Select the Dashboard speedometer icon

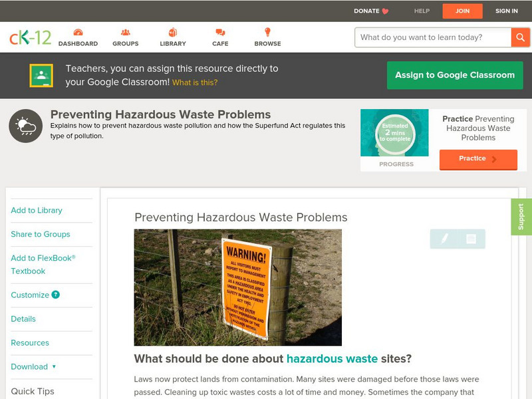point(80,32)
